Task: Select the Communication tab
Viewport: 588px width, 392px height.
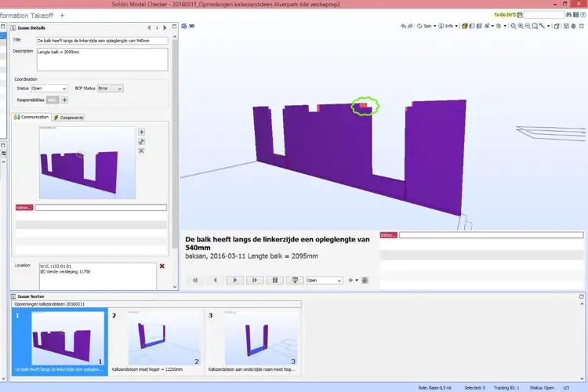Action: coord(31,117)
